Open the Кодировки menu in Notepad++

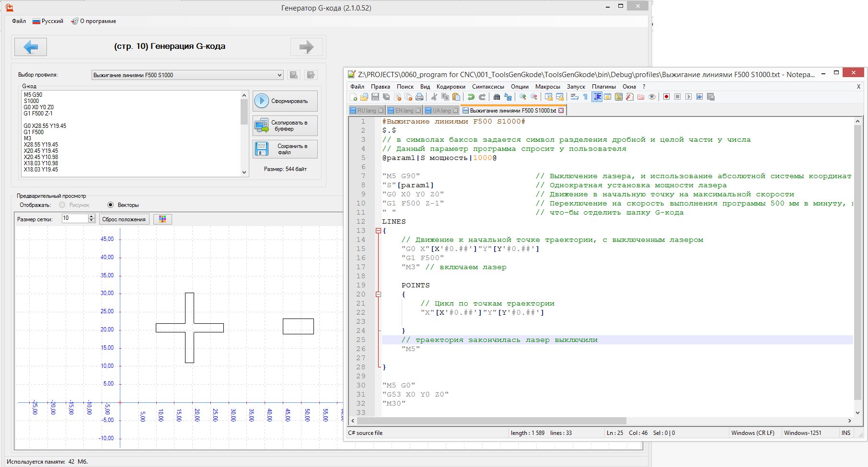[451, 87]
